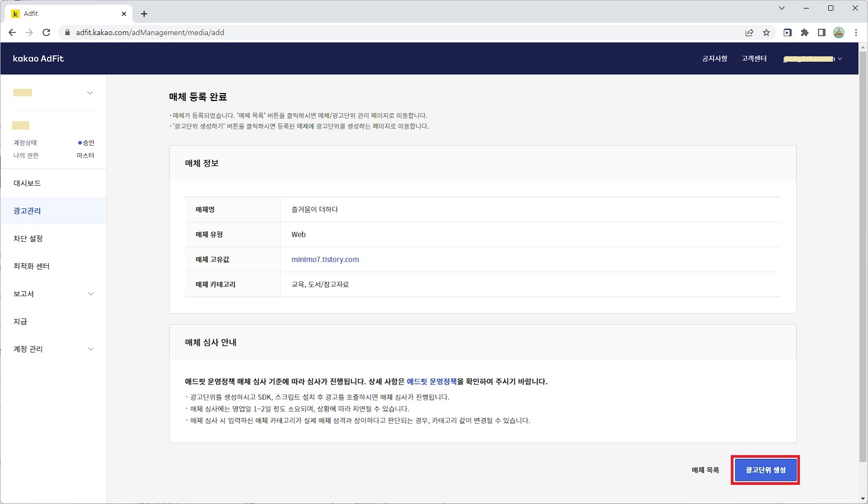Click the 광고단위 생성 button
Screen dimensions: 868x504
click(x=765, y=470)
